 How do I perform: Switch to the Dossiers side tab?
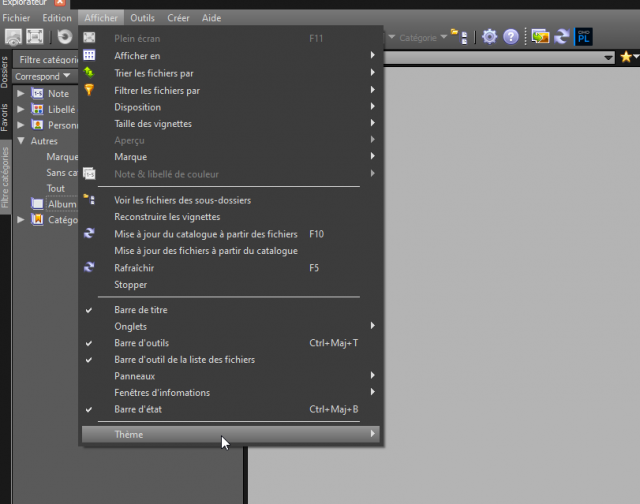click(x=4, y=72)
